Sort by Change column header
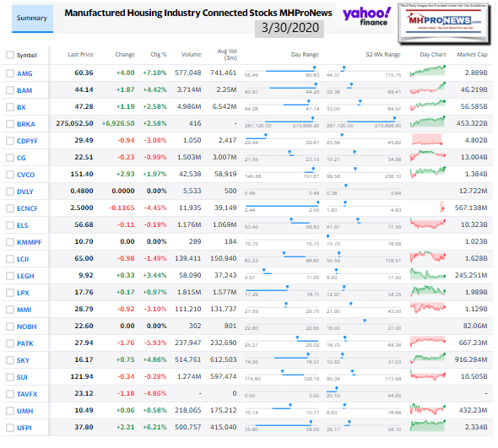The height and width of the screenshot is (448, 498). tap(125, 55)
